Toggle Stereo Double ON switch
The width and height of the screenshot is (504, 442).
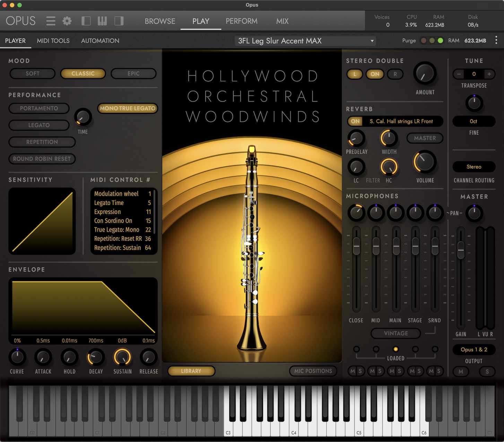pyautogui.click(x=375, y=74)
